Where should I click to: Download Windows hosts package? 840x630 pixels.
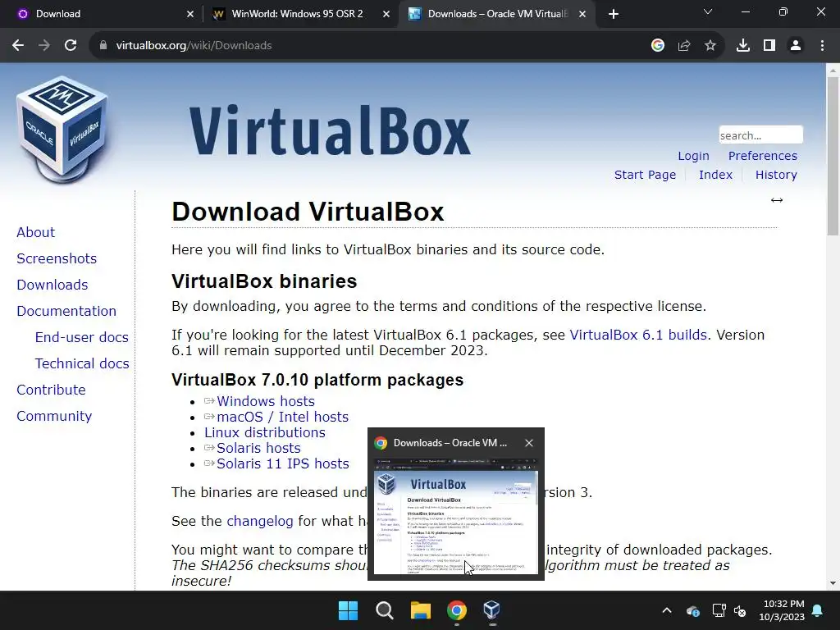pyautogui.click(x=265, y=401)
